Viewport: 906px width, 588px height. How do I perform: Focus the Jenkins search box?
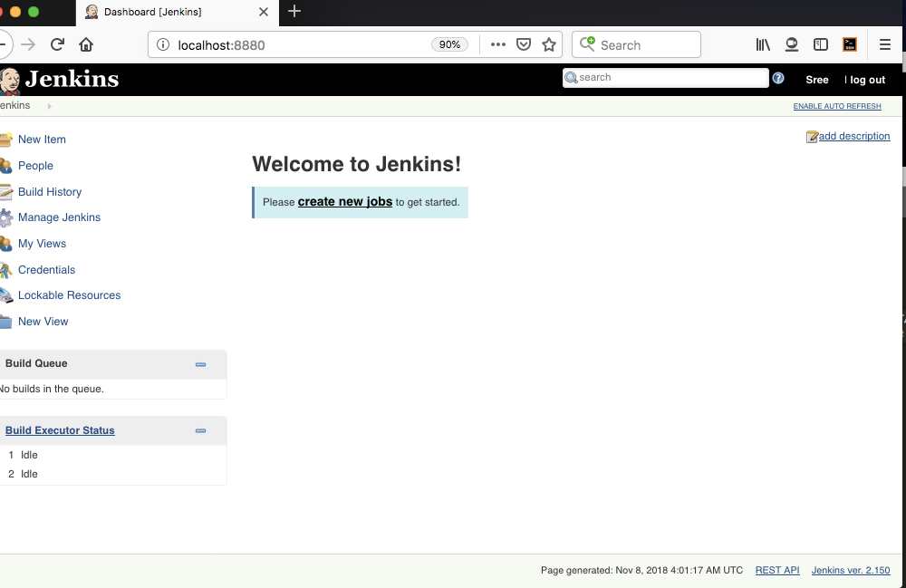click(x=666, y=77)
